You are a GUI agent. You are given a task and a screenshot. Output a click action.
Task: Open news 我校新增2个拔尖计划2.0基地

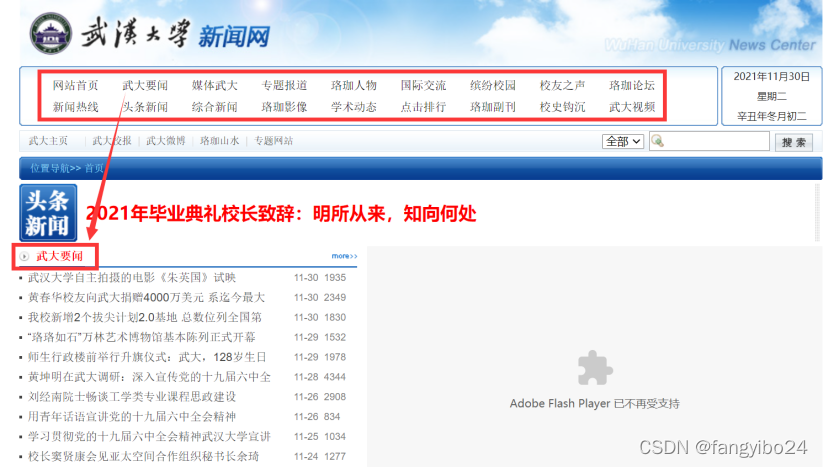pos(145,317)
